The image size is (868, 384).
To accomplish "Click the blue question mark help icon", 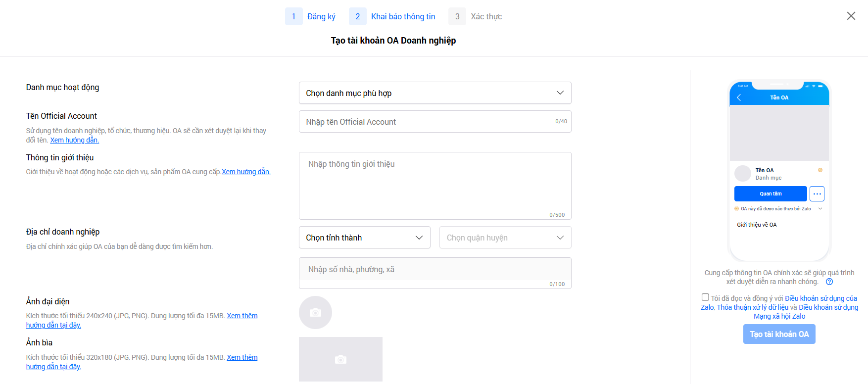I will [829, 282].
